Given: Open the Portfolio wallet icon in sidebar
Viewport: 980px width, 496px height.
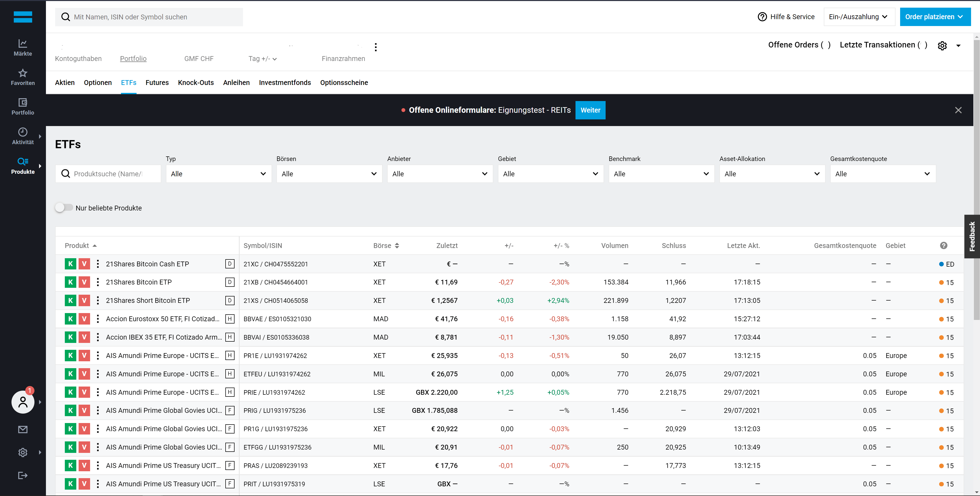Looking at the screenshot, I should 23,106.
